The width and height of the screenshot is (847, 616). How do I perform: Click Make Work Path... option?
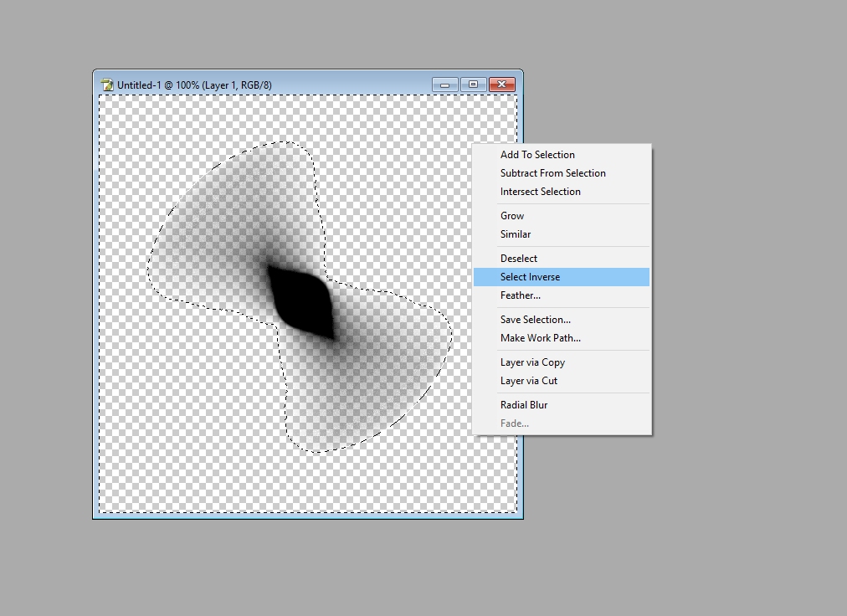tap(562, 338)
